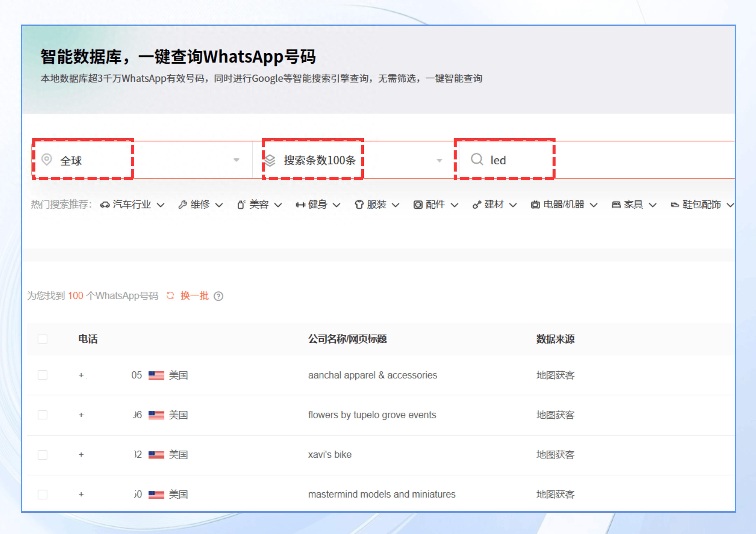
Task: Expand the 建材 category chevron
Action: tap(513, 205)
